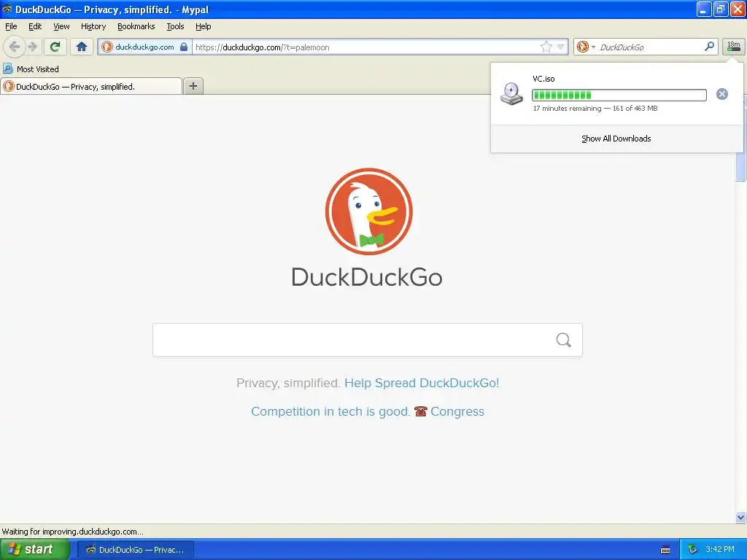Go forward with the Forward arrow button
This screenshot has height=560, width=747.
pos(32,47)
